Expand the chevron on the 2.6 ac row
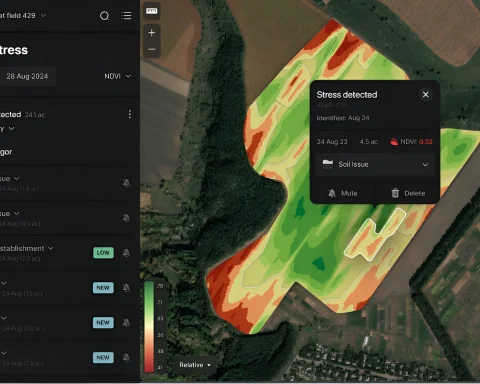Screen dimensions: 480x384 coord(4,318)
